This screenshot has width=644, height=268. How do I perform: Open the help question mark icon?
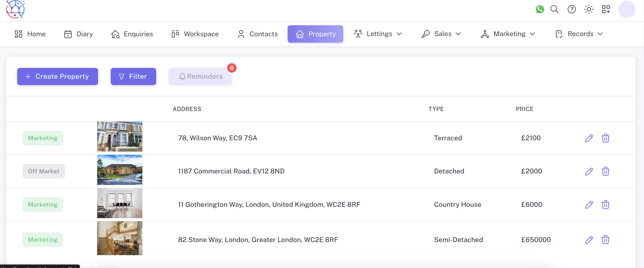tap(571, 9)
